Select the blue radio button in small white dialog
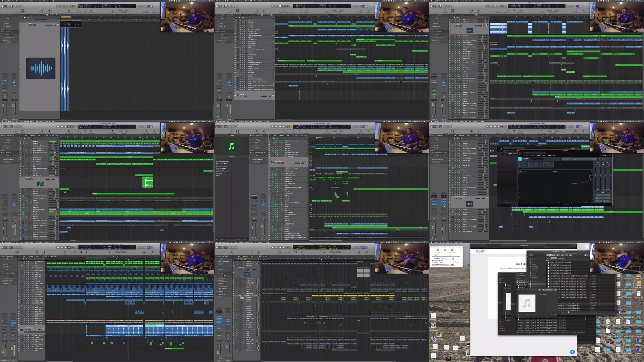 436,255
